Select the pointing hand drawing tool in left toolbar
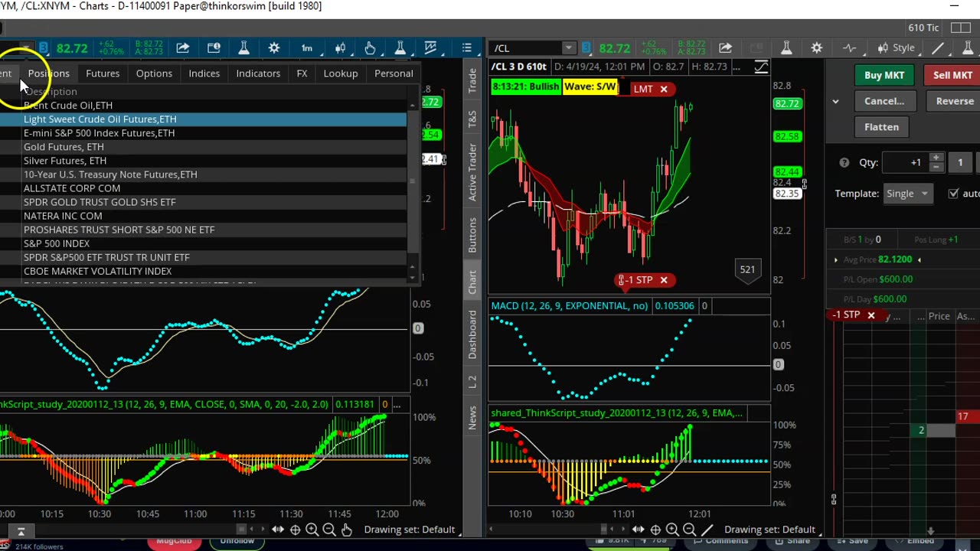 [370, 48]
